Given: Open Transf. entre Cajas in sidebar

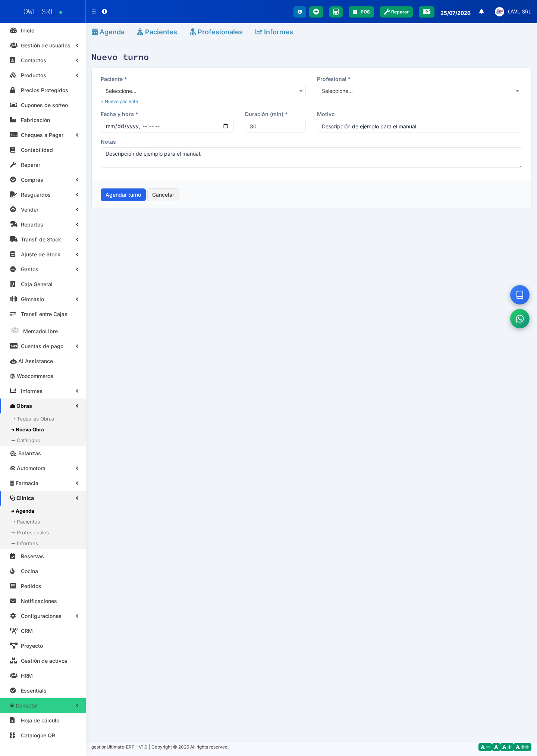Looking at the screenshot, I should 43,314.
